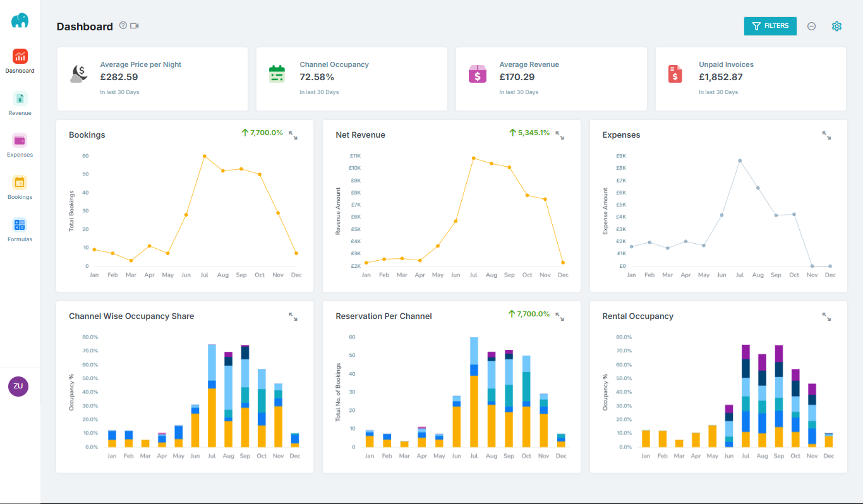Expand the Expenses chart to fullscreen
Screen dimensions: 863x504
(x=826, y=135)
